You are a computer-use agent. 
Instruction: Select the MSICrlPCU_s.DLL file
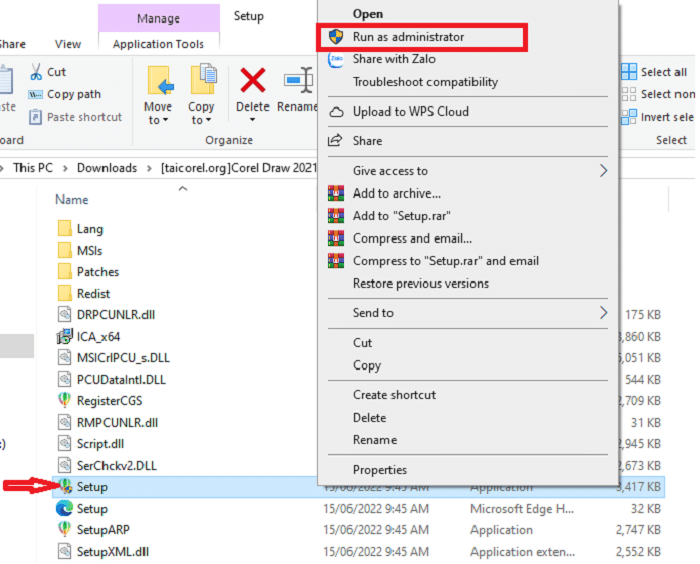(123, 358)
